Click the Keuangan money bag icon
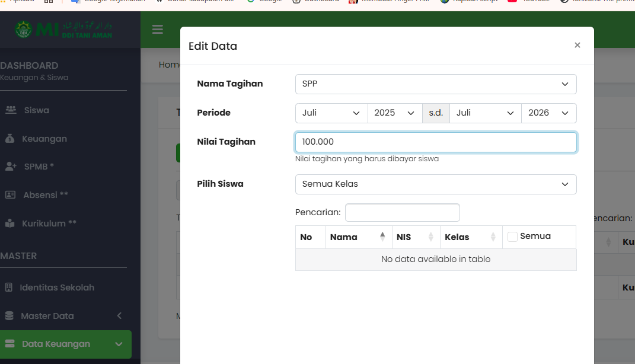Viewport: 635px width, 364px height. [9, 139]
